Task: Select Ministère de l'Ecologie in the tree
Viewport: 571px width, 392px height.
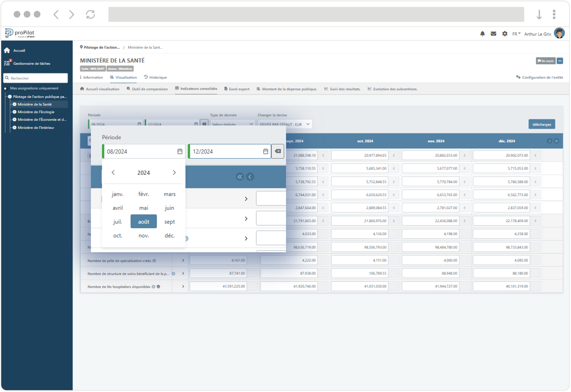Action: coord(36,112)
